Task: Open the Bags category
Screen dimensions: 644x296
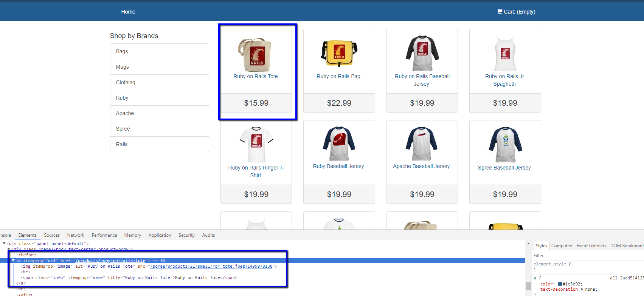Action: 160,51
